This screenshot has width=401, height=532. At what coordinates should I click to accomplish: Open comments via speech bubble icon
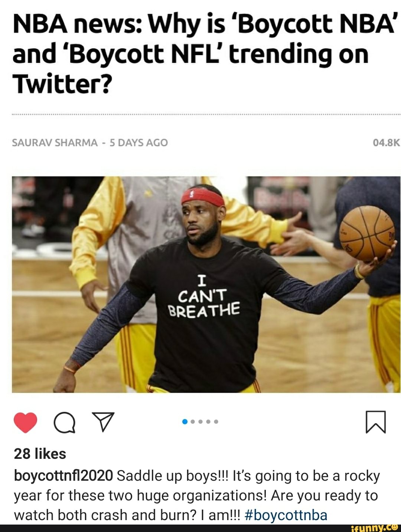tap(65, 423)
